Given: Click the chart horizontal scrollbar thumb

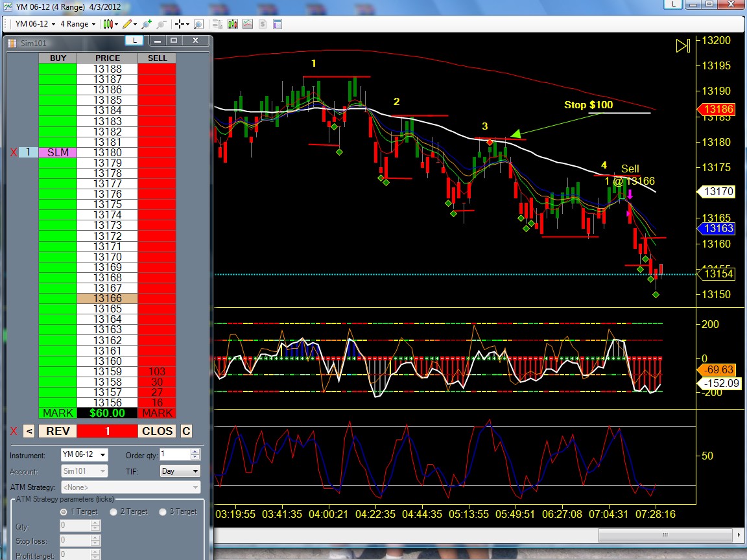Looking at the screenshot, I should click(665, 535).
